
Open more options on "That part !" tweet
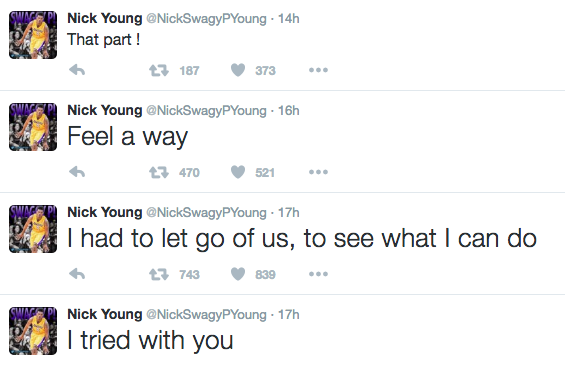(x=319, y=70)
